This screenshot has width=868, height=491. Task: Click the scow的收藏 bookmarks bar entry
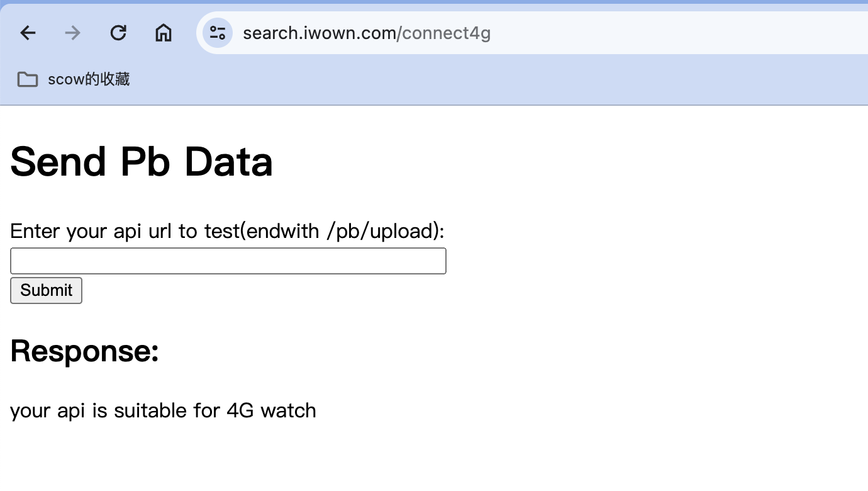pyautogui.click(x=88, y=79)
